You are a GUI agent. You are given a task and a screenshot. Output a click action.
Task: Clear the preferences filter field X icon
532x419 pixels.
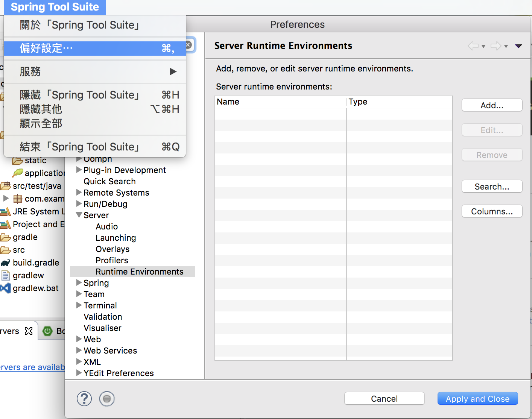click(188, 45)
